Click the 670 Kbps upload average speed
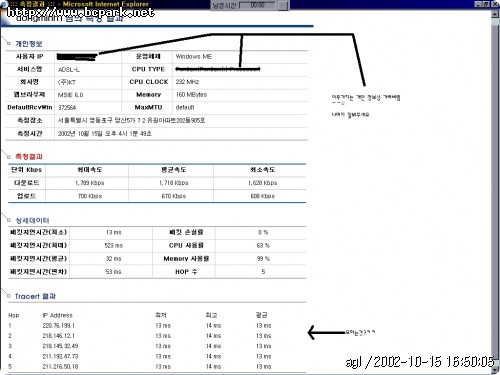The width and height of the screenshot is (500, 375). [174, 196]
